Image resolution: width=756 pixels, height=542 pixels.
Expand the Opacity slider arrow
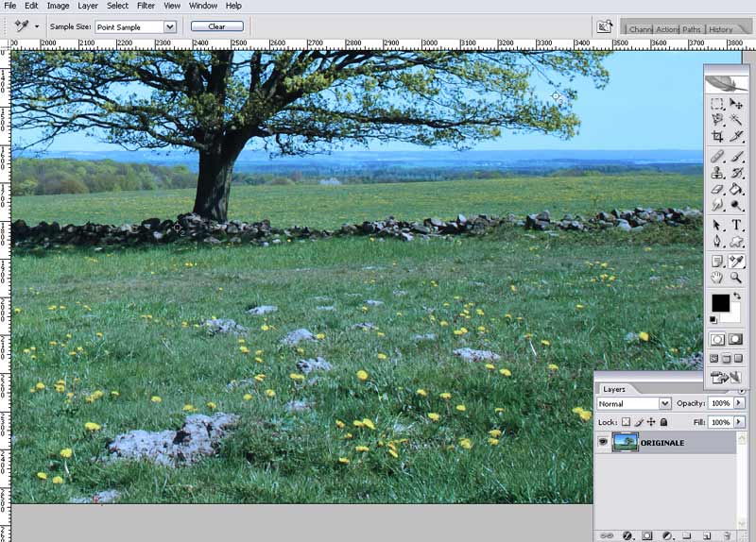pos(740,404)
